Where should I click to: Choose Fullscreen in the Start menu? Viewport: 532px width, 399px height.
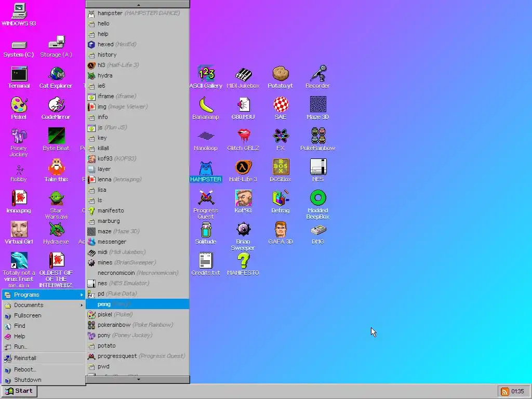pyautogui.click(x=44, y=315)
